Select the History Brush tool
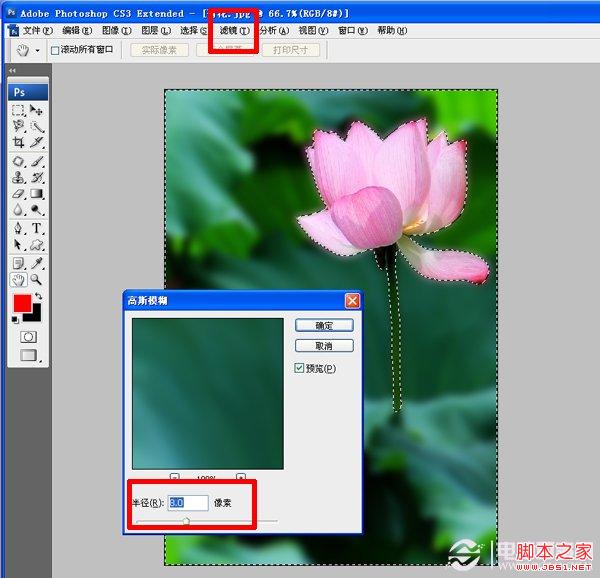 [36, 177]
